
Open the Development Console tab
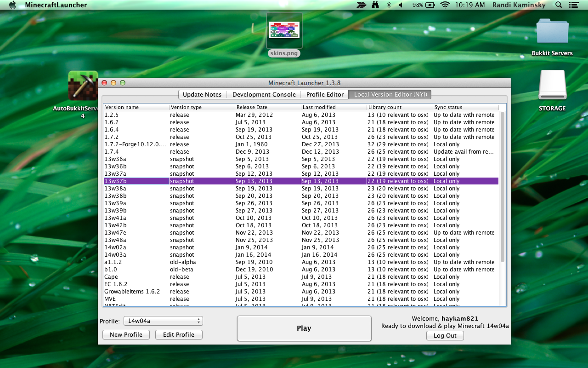(264, 94)
